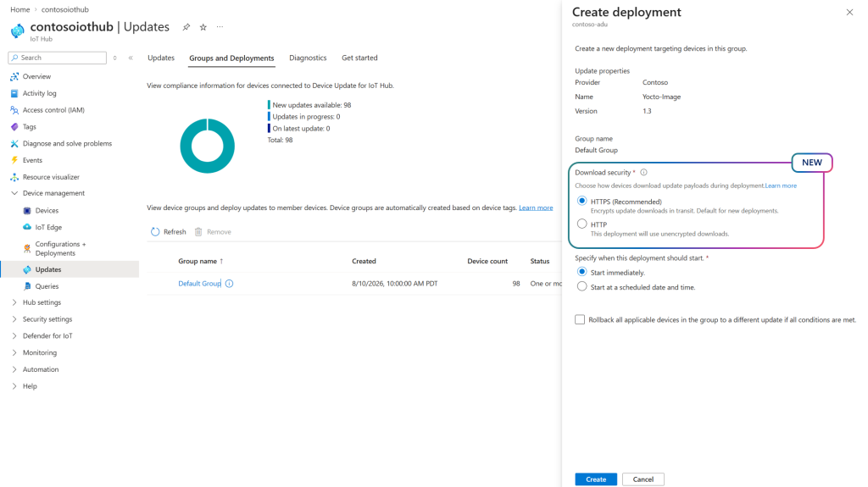
Task: Click the Device count column header
Action: tap(487, 261)
